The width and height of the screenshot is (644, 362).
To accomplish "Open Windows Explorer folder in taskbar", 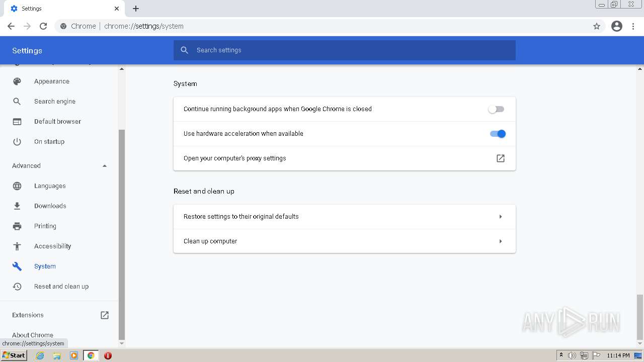I will click(57, 355).
